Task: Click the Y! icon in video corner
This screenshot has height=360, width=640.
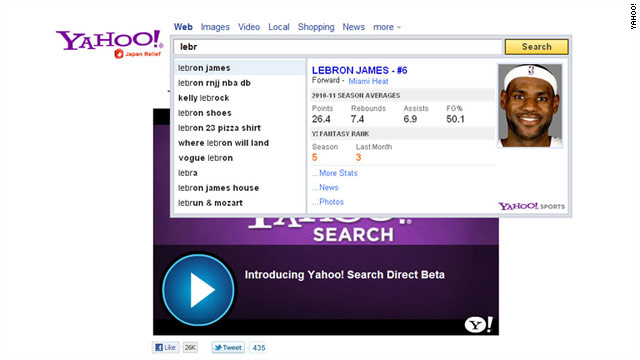Action: (478, 324)
